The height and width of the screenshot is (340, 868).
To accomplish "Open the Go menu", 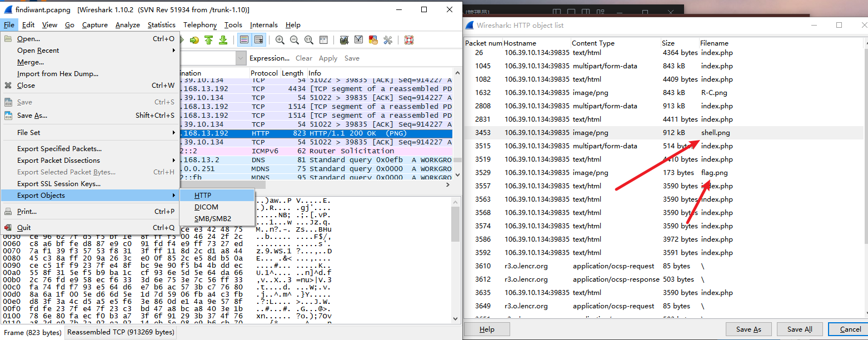I will pyautogui.click(x=69, y=24).
